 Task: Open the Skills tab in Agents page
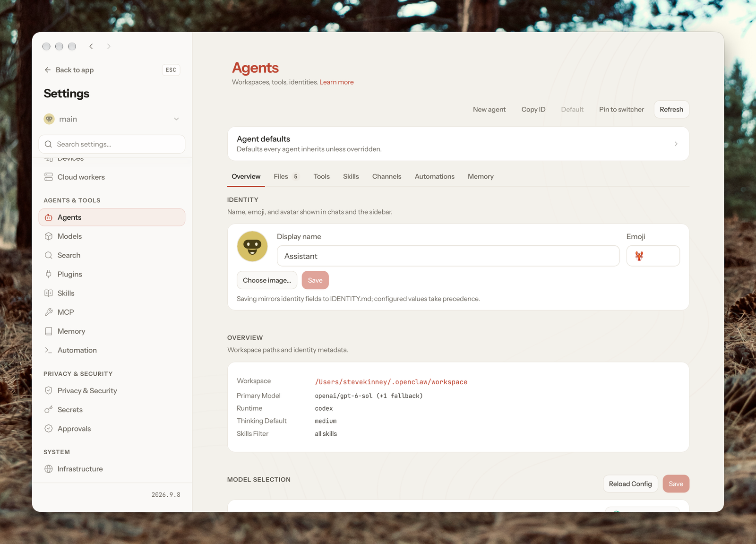351,176
